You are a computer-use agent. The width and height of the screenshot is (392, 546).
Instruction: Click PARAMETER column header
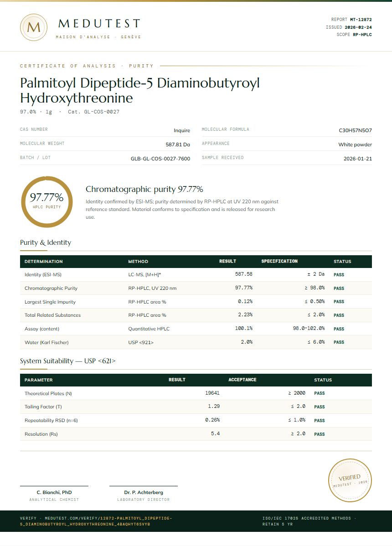38,380
